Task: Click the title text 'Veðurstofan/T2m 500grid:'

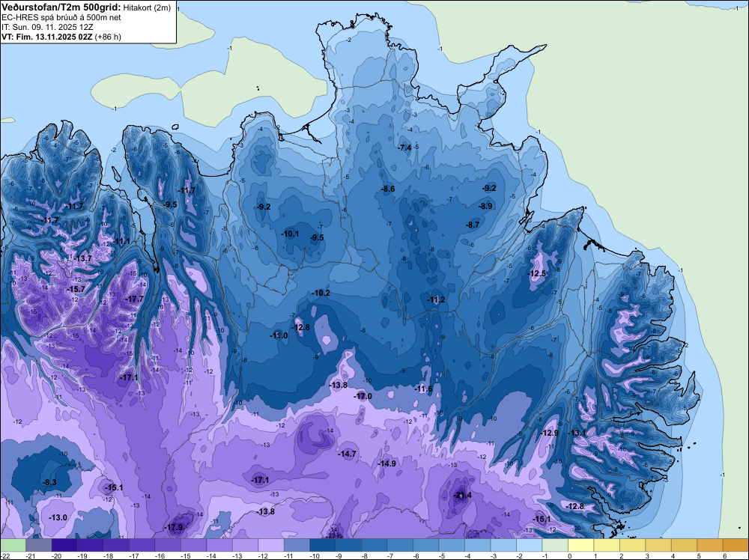Action: (61, 7)
